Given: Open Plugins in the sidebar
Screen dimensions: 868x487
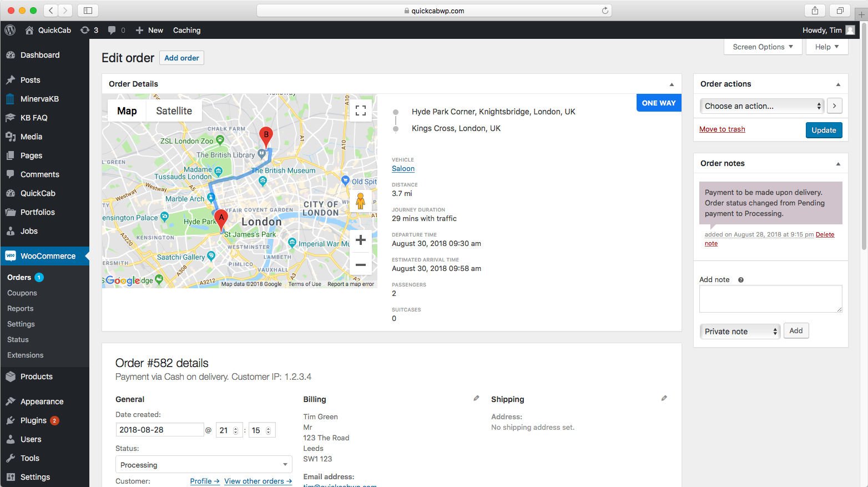Looking at the screenshot, I should 44,420.
